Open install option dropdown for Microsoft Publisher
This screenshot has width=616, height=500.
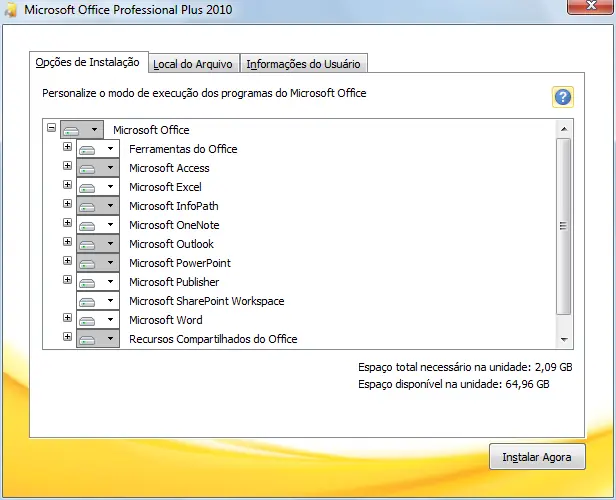click(98, 282)
